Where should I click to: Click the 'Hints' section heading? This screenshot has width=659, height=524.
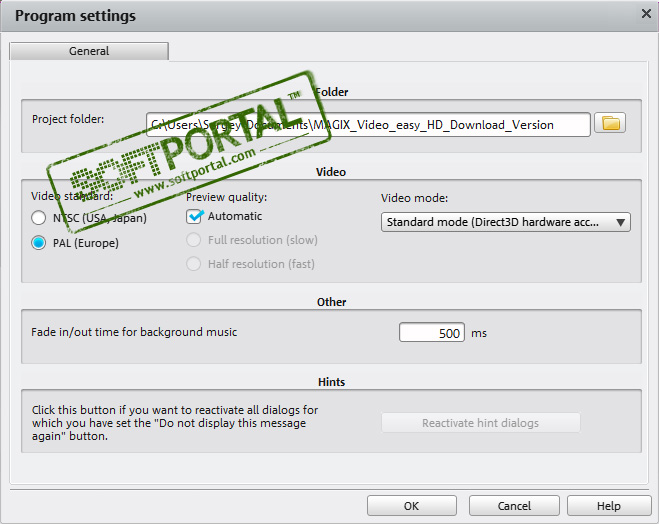point(332,382)
